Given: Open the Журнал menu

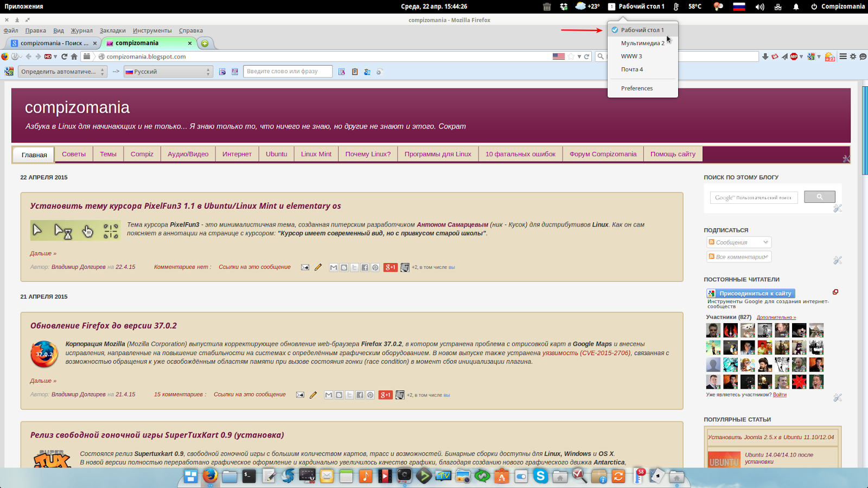Looking at the screenshot, I should [x=82, y=30].
